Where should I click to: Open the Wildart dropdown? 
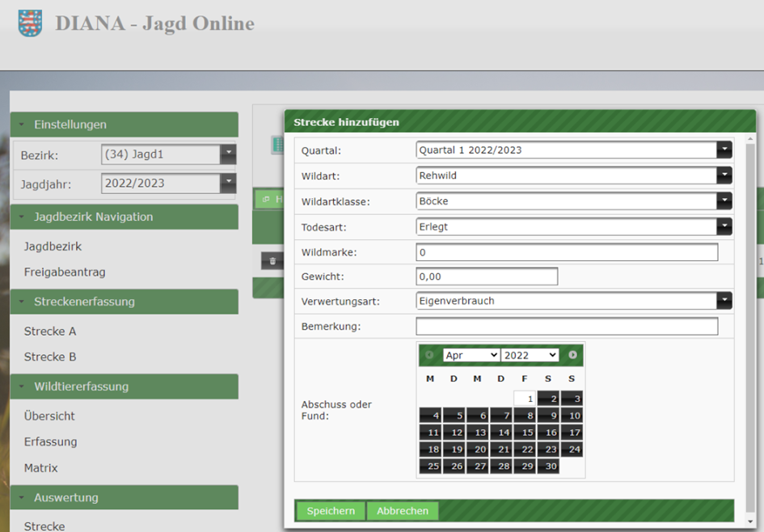click(x=724, y=175)
